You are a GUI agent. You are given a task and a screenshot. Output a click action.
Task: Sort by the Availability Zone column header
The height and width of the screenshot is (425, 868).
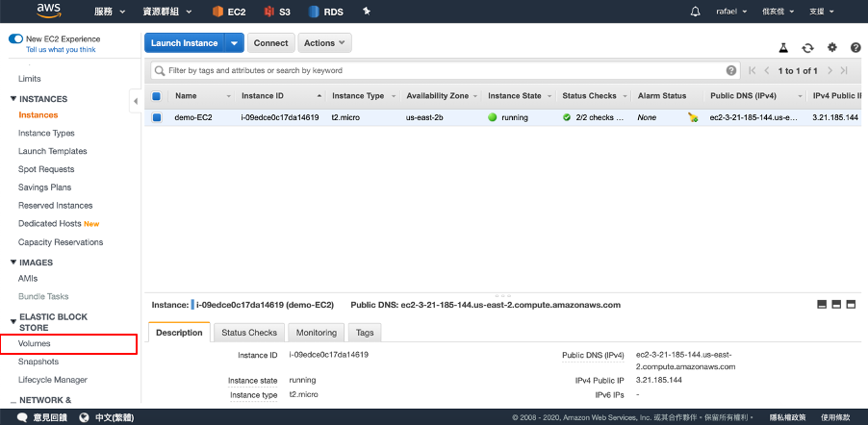pyautogui.click(x=437, y=96)
